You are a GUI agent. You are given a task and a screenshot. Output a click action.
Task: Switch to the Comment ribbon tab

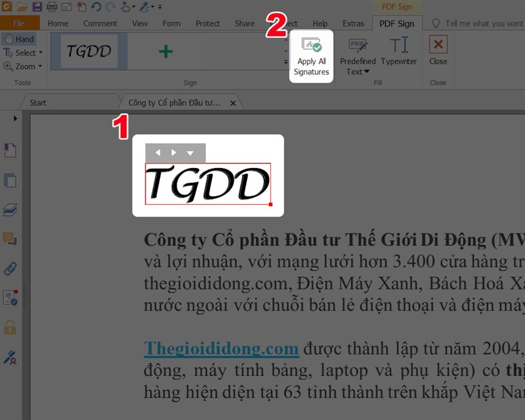click(100, 24)
